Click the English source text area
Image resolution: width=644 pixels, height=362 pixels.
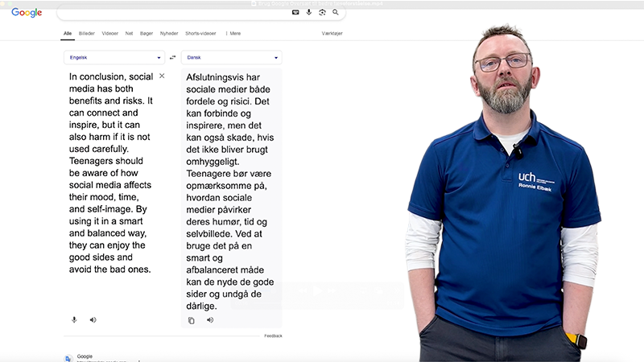point(111,173)
